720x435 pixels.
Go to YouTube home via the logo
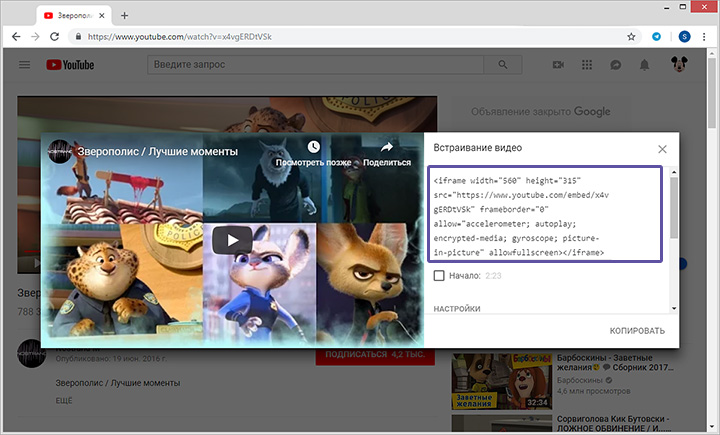coord(70,65)
